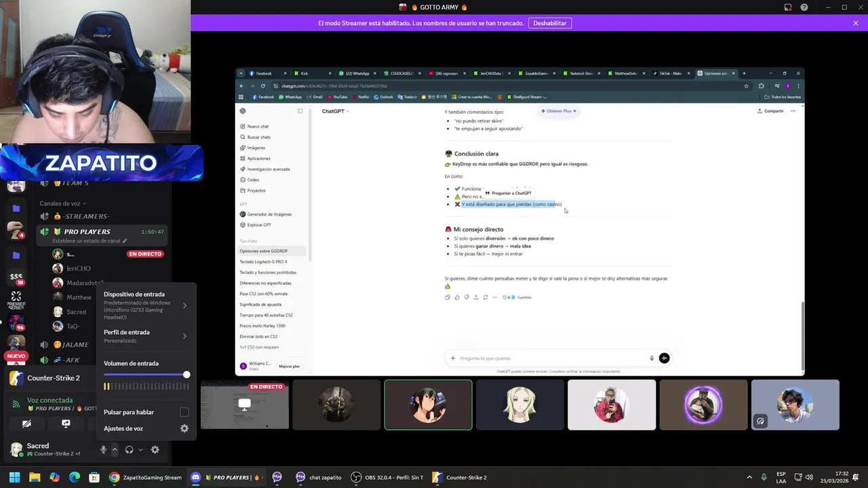Open Discord inbox icon in title bar
The image size is (868, 488).
click(788, 7)
